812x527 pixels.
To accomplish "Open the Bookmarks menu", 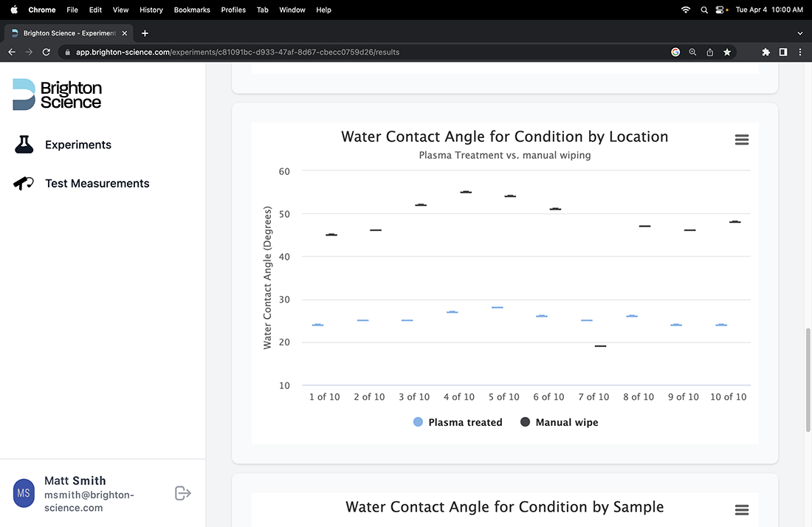I will [192, 10].
